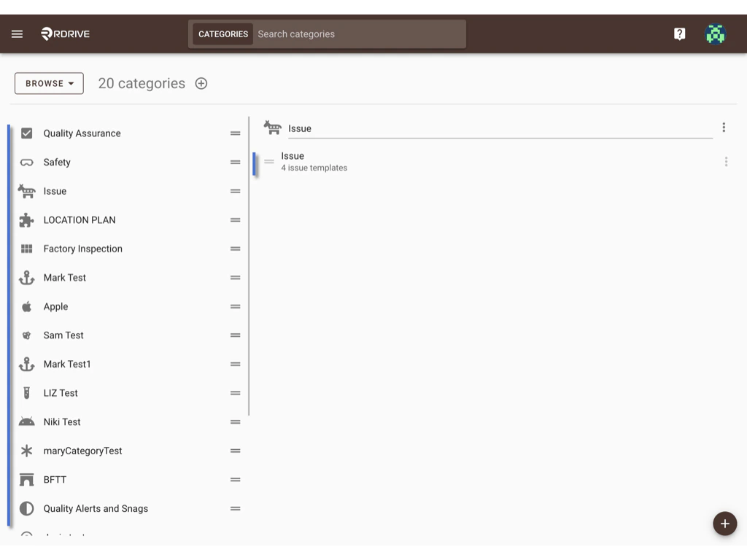Open the help question mark icon in the top bar
747x560 pixels.
(x=679, y=34)
